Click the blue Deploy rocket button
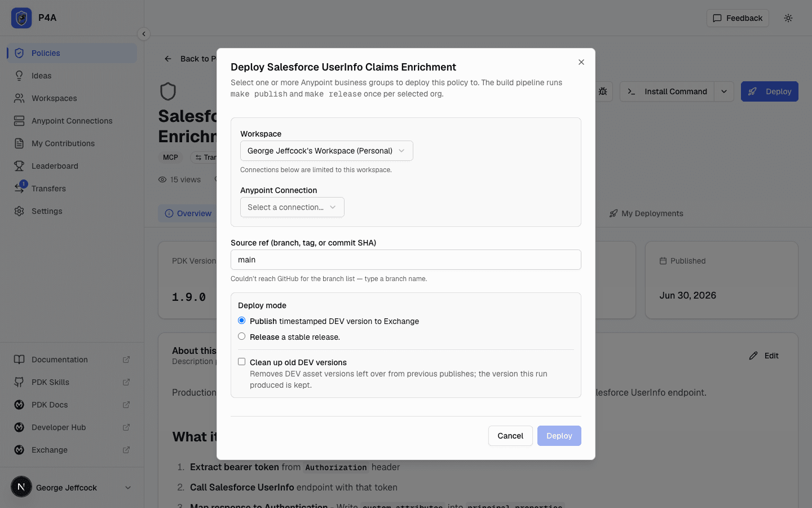The height and width of the screenshot is (508, 812). coord(770,91)
